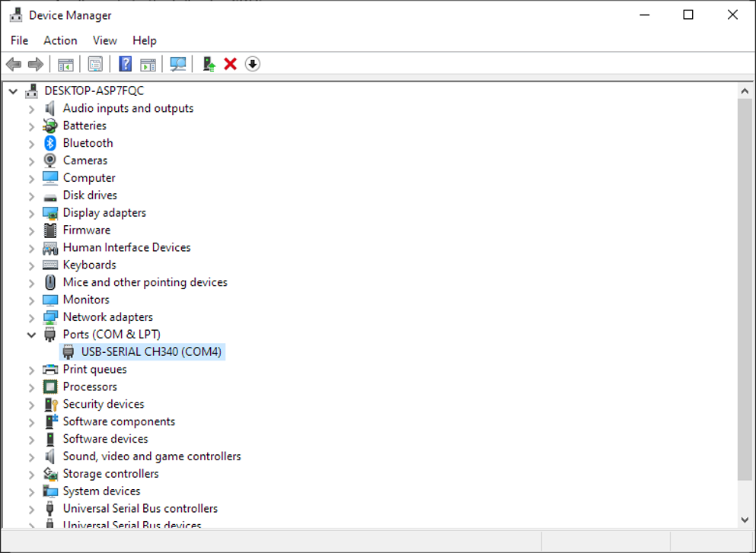Image resolution: width=756 pixels, height=553 pixels.
Task: Collapse the Ports (COM & LPT) chevron
Action: click(31, 335)
